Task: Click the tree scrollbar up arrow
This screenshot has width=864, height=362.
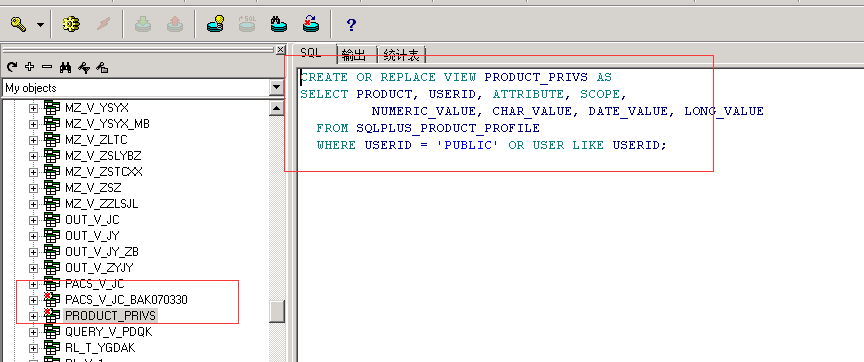Action: (277, 109)
